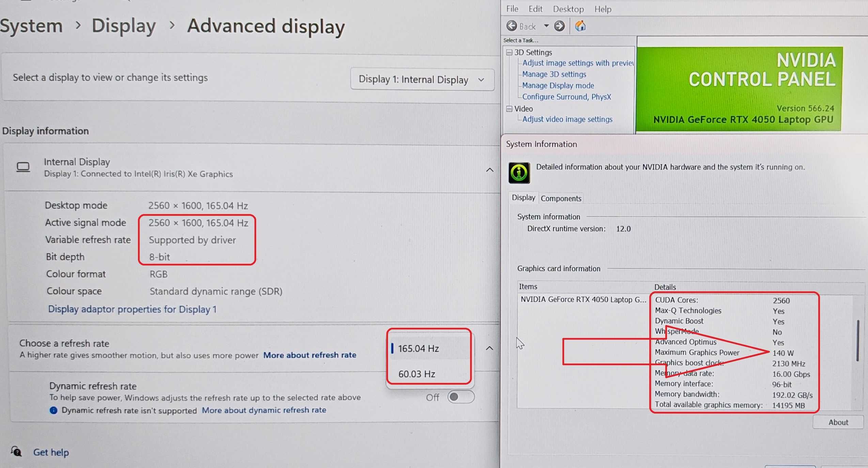The image size is (868, 468).
Task: Open Display adaptor properties for Display 1
Action: pyautogui.click(x=132, y=309)
